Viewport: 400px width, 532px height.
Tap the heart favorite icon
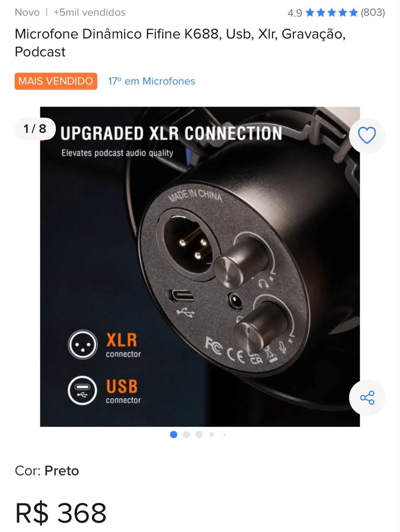[367, 135]
